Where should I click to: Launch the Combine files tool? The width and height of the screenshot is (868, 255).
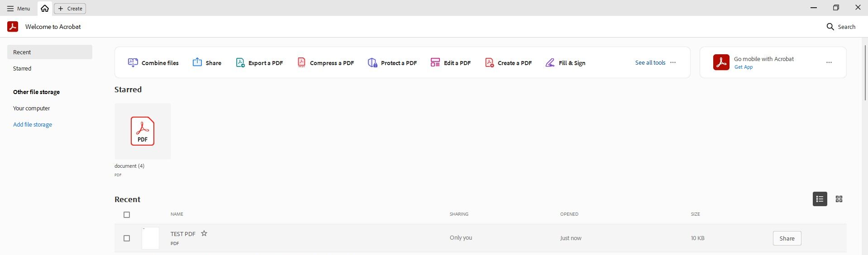coord(153,63)
